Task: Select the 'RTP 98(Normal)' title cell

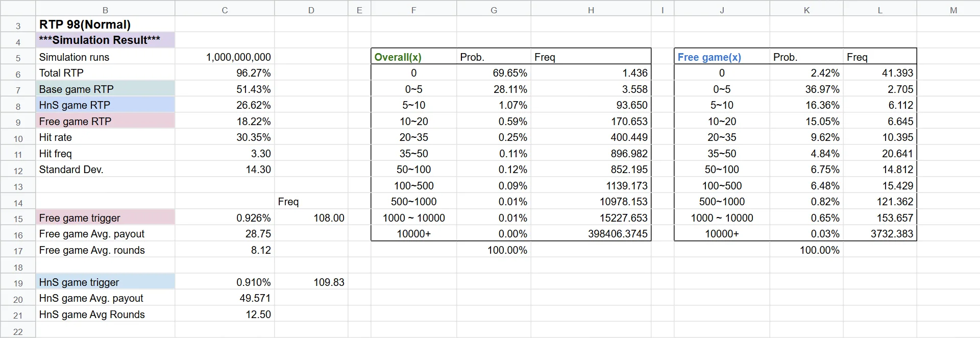Action: [105, 24]
